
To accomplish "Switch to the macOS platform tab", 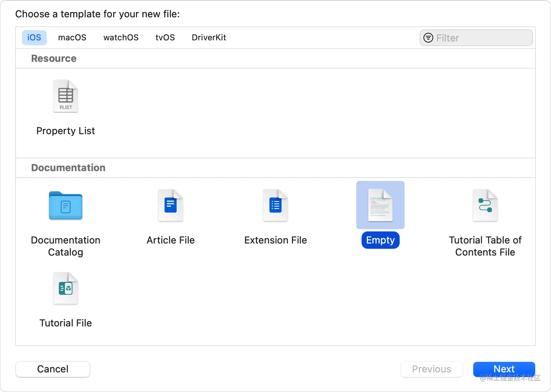I will click(x=72, y=38).
